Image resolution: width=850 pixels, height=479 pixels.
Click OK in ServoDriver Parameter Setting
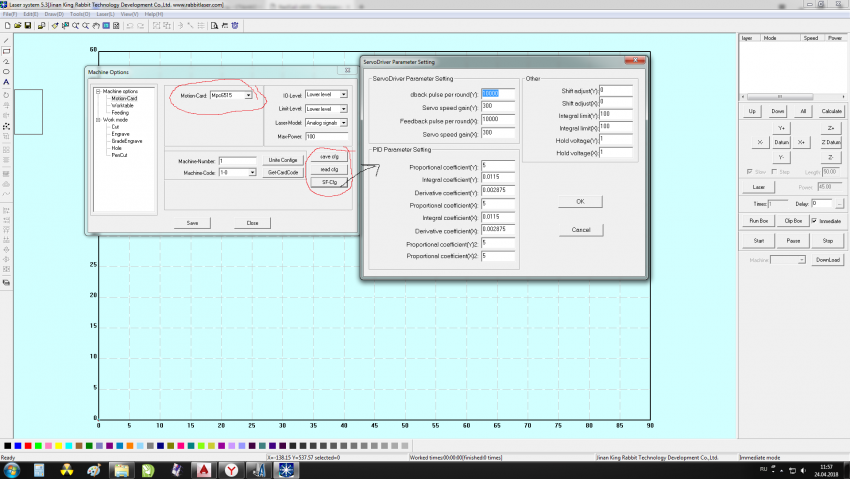581,202
